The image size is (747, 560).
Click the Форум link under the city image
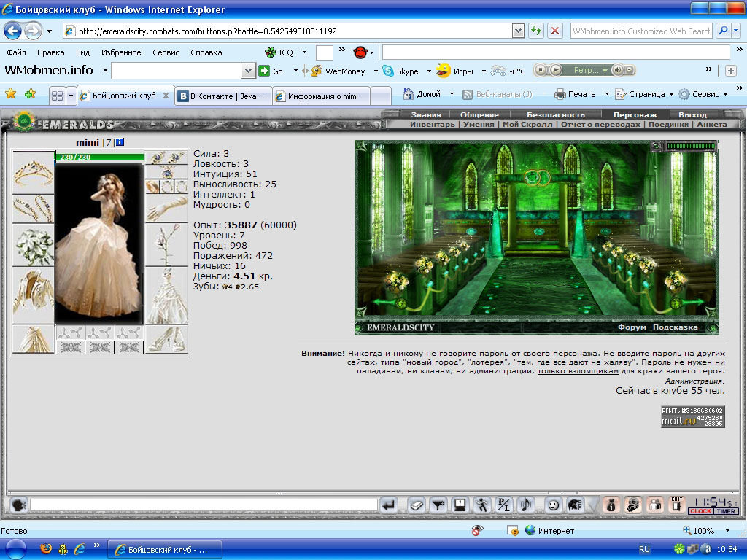(x=632, y=327)
